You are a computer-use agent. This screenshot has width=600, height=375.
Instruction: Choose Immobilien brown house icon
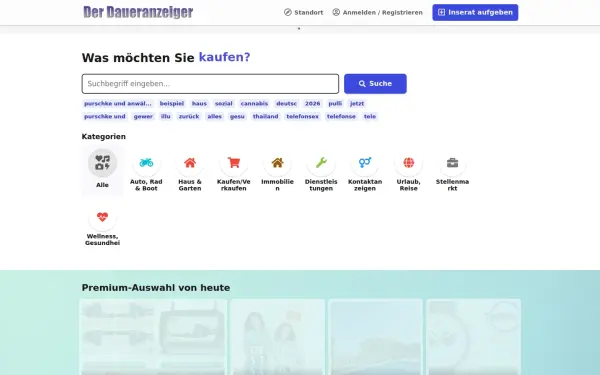(277, 163)
